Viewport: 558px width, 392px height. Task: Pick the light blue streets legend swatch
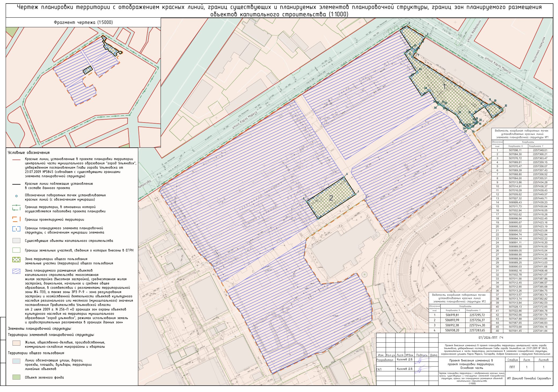click(x=16, y=361)
